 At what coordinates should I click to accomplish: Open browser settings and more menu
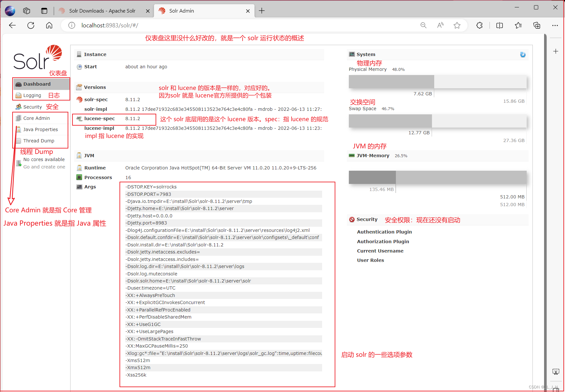[555, 25]
